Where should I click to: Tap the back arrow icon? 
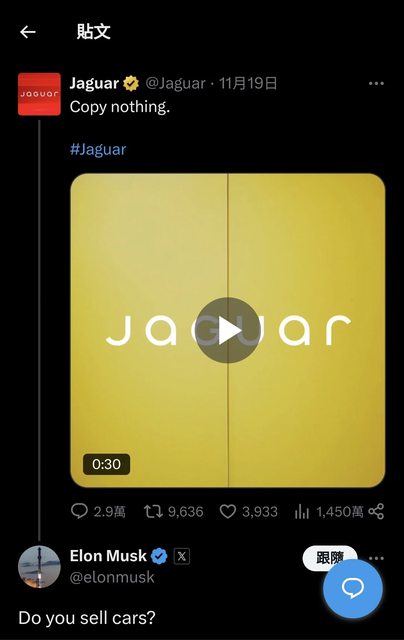(x=28, y=32)
